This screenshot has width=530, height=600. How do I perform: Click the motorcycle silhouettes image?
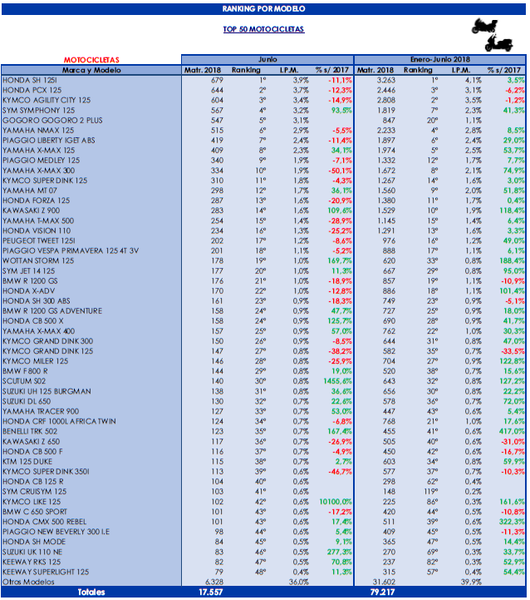click(x=492, y=35)
